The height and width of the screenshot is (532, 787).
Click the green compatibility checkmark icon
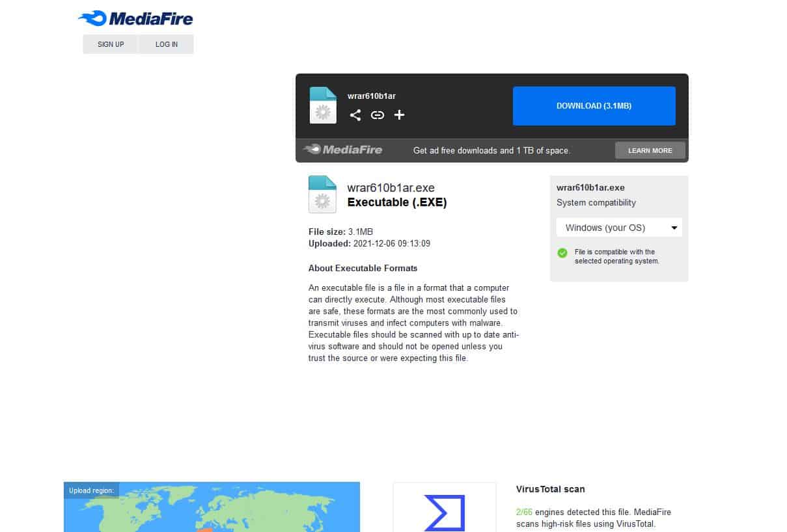[x=562, y=253]
